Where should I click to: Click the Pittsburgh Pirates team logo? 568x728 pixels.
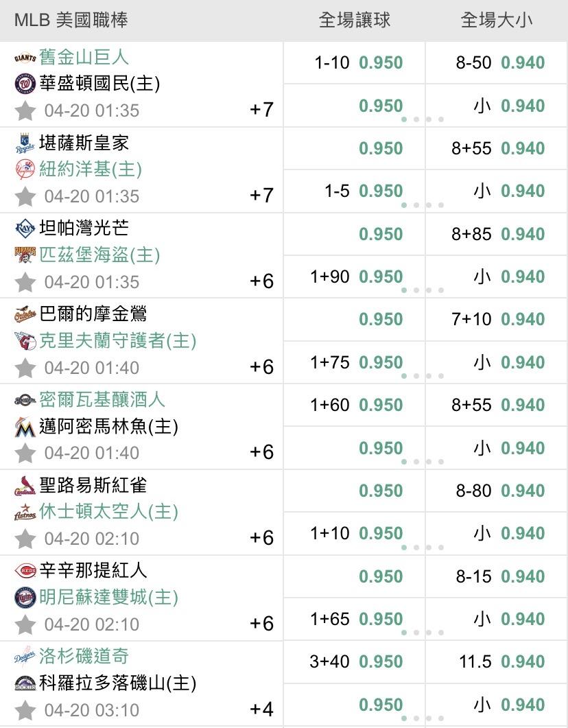[25, 255]
